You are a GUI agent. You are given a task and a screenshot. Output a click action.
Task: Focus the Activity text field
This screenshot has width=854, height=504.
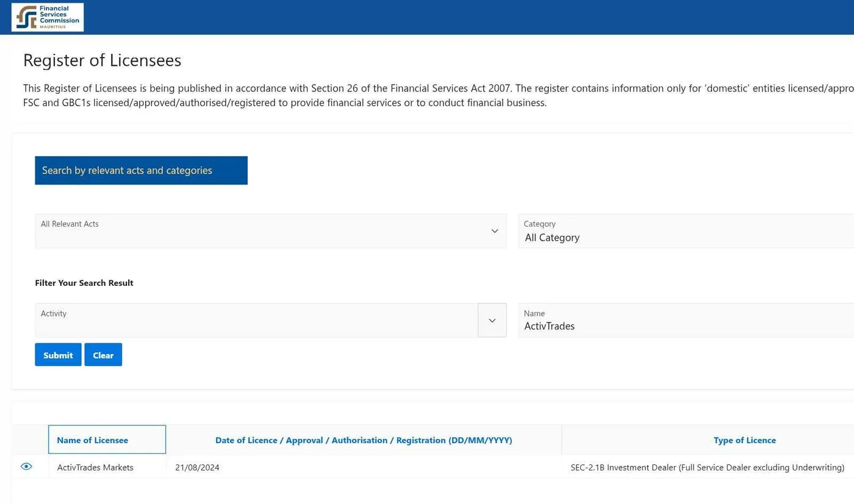coord(257,321)
